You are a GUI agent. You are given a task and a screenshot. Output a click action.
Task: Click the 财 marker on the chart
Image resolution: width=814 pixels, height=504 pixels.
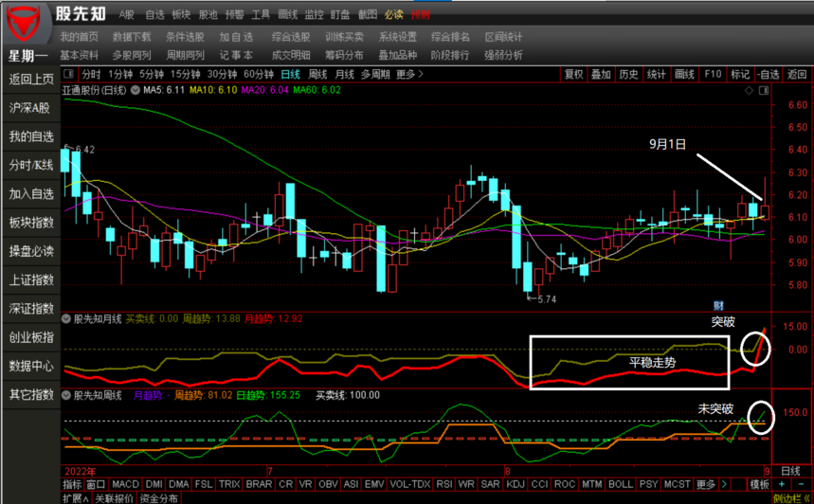[718, 305]
